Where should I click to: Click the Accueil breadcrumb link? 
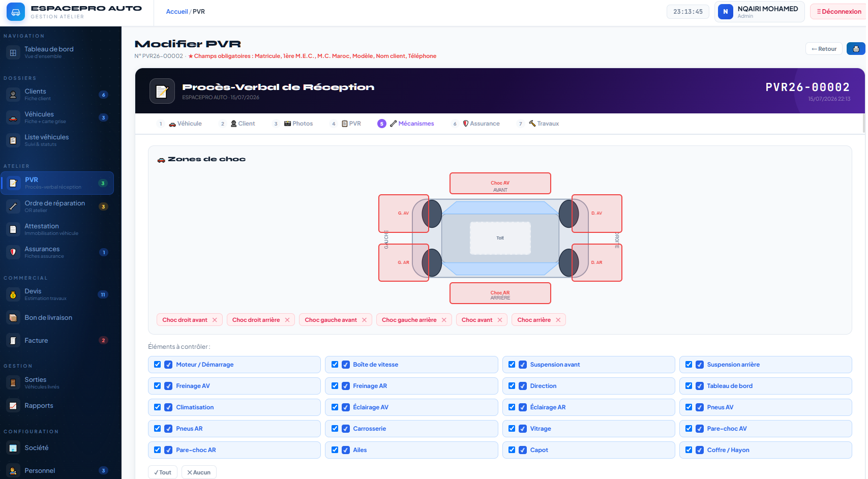(x=177, y=12)
